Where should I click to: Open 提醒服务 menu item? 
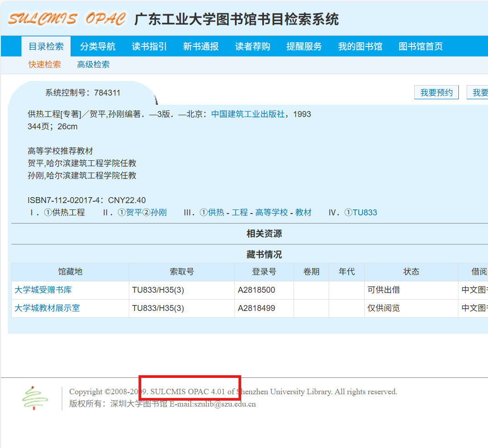pyautogui.click(x=304, y=46)
